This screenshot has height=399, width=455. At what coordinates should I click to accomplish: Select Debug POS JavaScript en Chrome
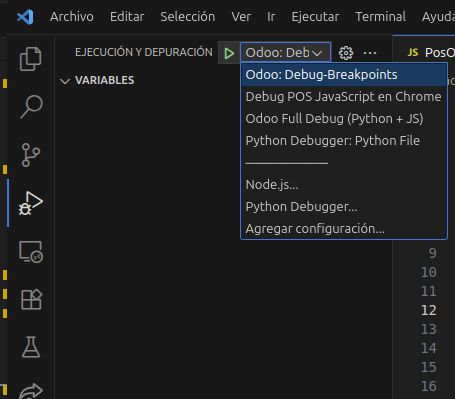coord(344,97)
